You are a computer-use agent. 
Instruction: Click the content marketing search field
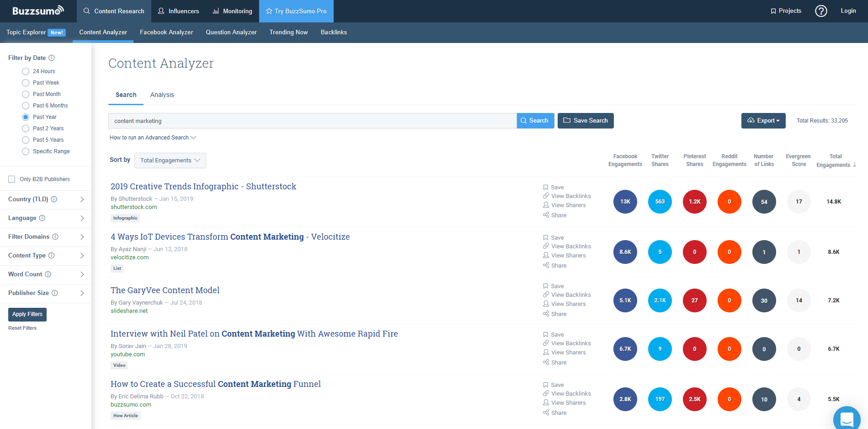pyautogui.click(x=312, y=121)
